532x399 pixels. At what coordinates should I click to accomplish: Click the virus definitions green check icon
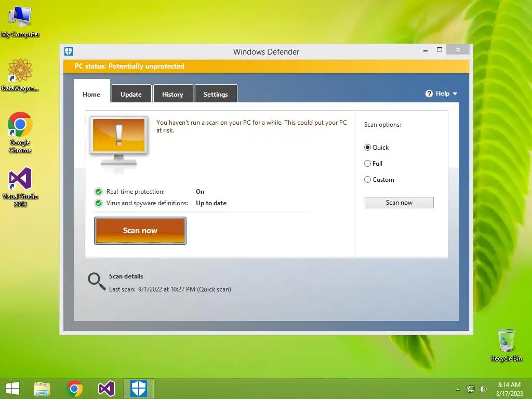[98, 203]
